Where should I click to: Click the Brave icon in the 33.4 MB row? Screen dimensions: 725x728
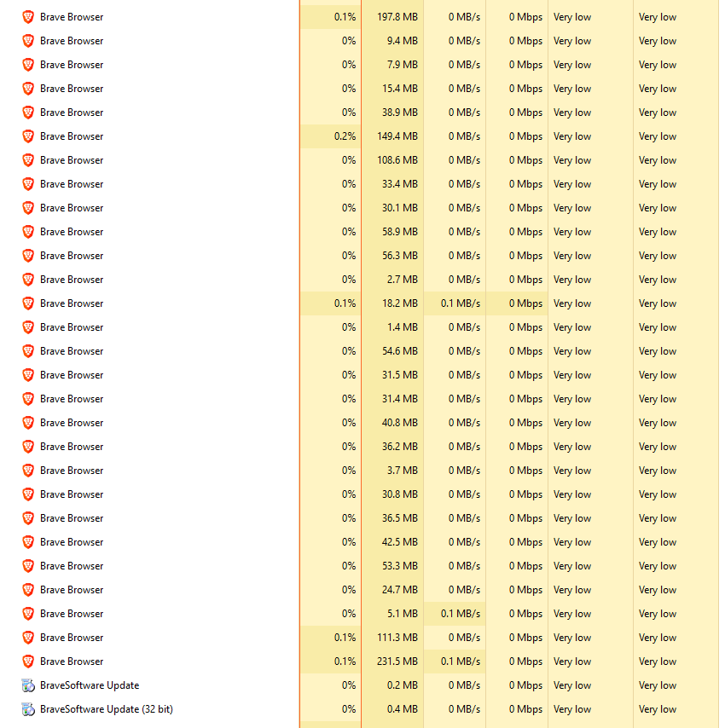pos(28,184)
